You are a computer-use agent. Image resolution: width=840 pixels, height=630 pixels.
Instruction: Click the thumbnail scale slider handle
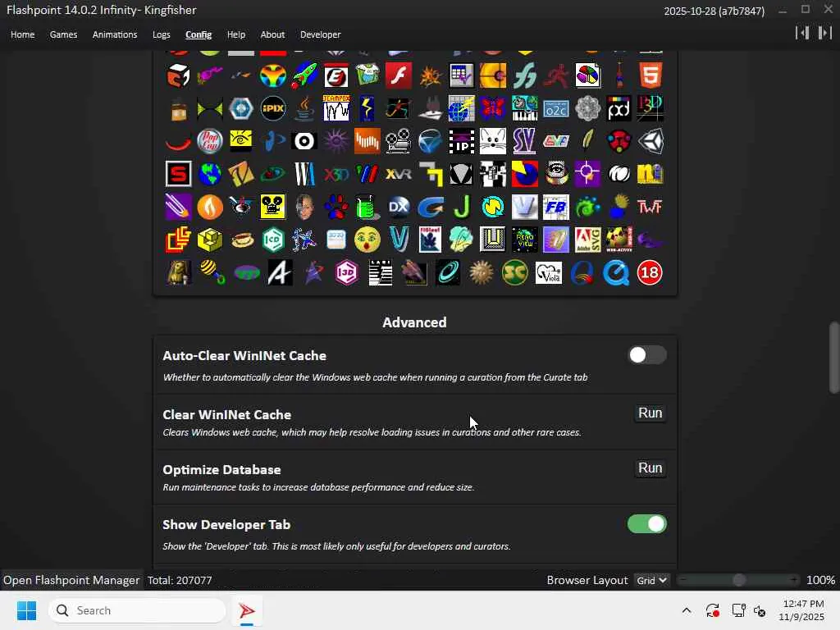[x=739, y=580]
